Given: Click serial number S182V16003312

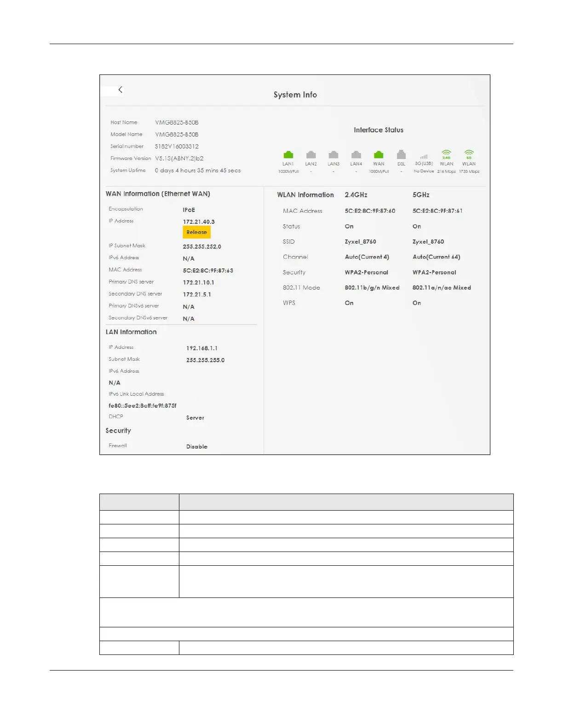Looking at the screenshot, I should (x=177, y=147).
